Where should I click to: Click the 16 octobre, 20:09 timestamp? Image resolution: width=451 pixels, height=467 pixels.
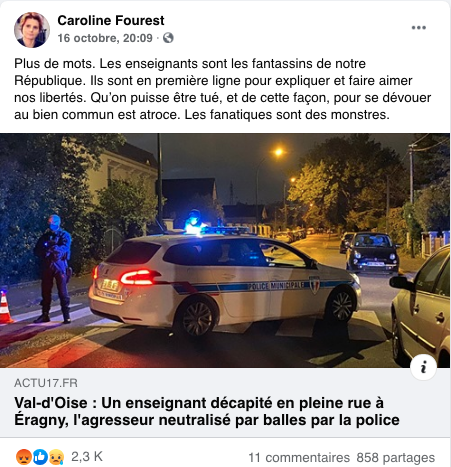point(105,38)
